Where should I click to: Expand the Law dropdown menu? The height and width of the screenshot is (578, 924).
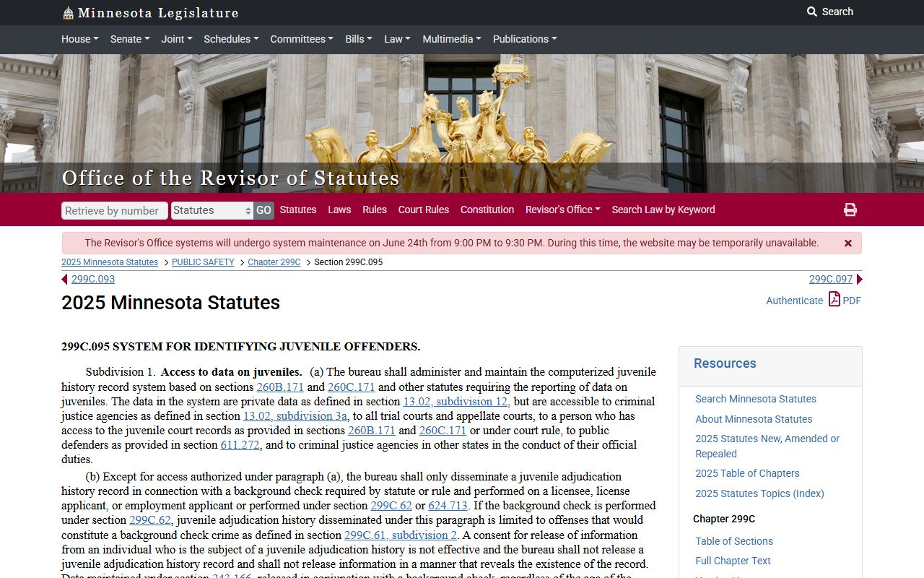pyautogui.click(x=397, y=39)
